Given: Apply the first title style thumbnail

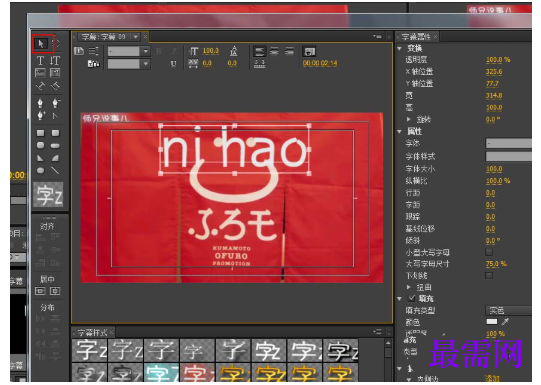Looking at the screenshot, I should pos(90,351).
